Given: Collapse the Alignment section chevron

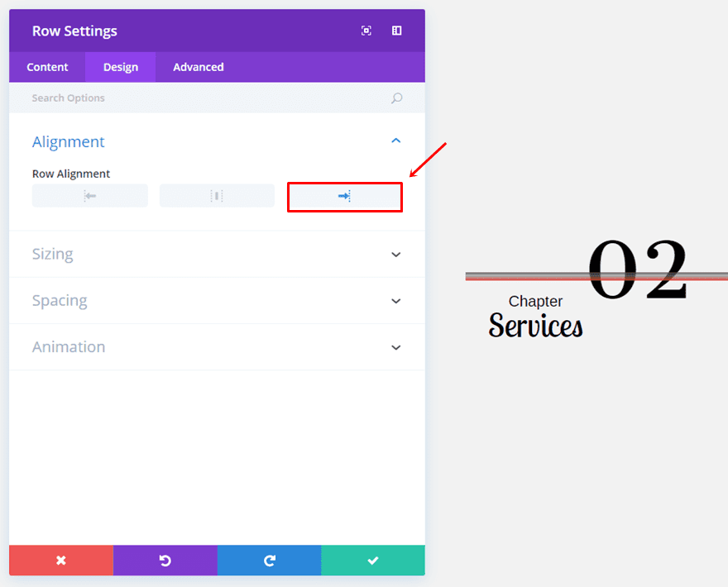Looking at the screenshot, I should [x=395, y=141].
